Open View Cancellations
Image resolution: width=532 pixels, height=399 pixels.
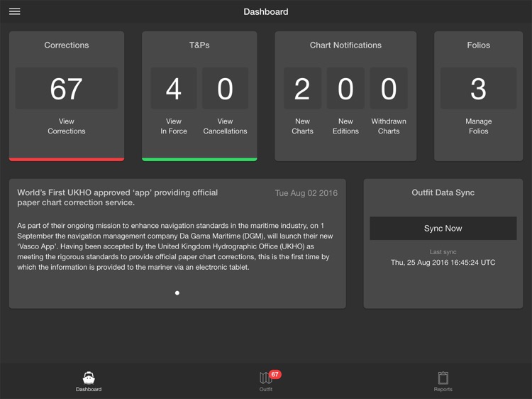[x=225, y=126]
